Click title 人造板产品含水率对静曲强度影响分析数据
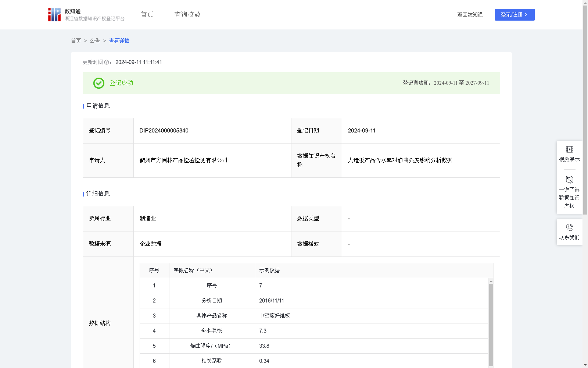Image resolution: width=588 pixels, height=368 pixels. coord(400,160)
